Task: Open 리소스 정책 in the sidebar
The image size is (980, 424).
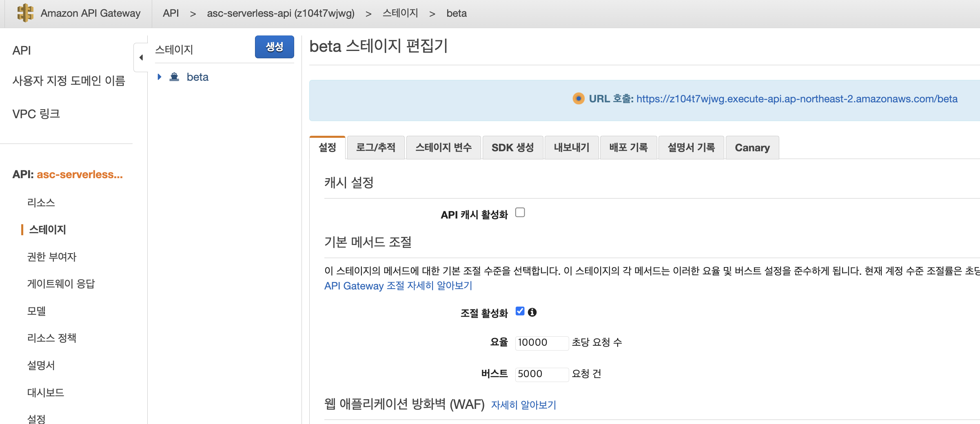Action: tap(52, 338)
